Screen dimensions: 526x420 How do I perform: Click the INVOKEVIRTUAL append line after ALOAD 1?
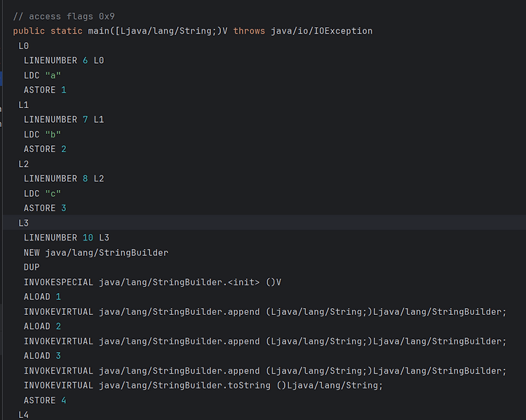265,311
